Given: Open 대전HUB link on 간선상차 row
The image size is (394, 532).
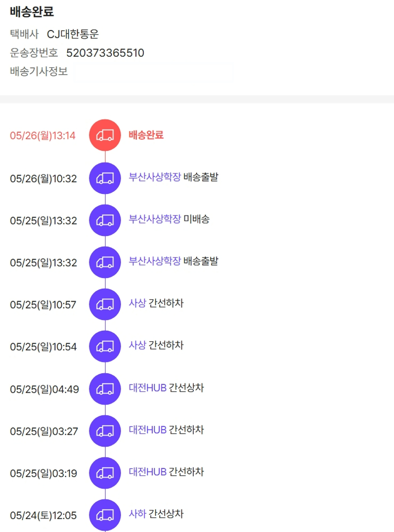Looking at the screenshot, I should (148, 388).
